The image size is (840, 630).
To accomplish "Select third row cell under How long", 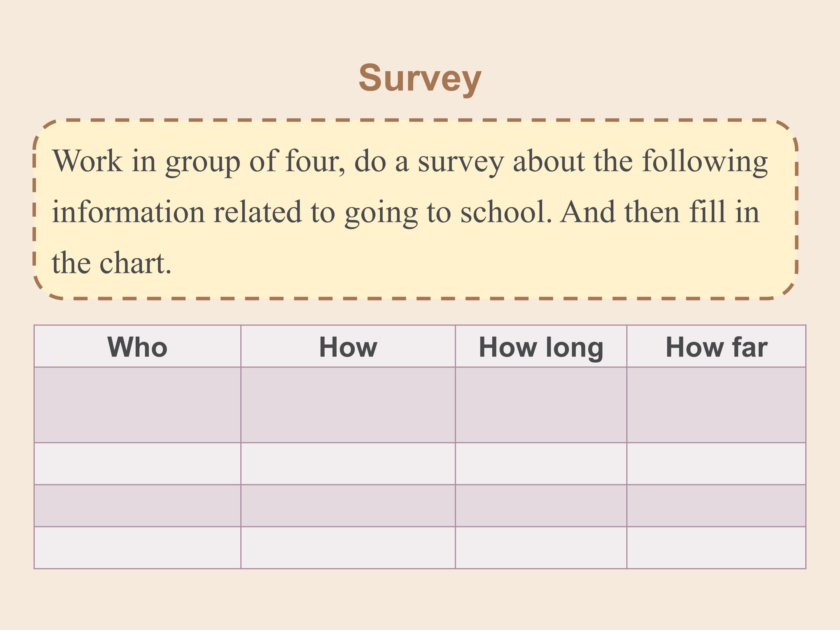I will click(541, 505).
